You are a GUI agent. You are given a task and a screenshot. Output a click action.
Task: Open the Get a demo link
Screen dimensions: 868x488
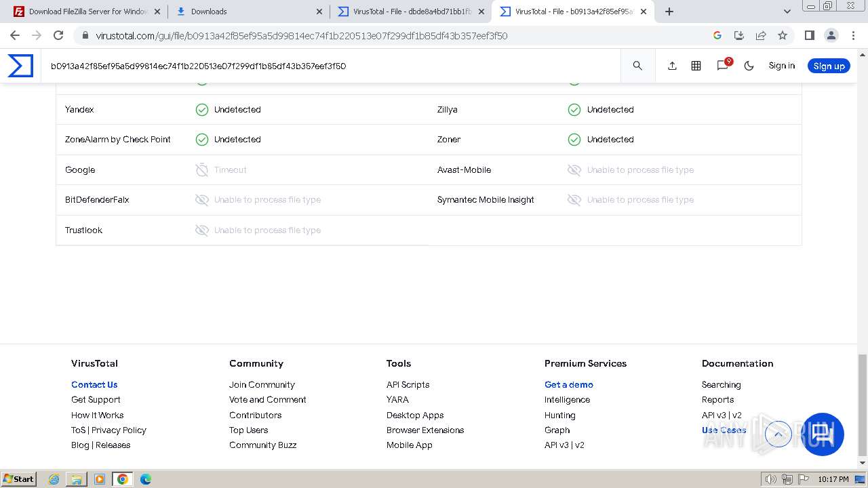(x=569, y=384)
